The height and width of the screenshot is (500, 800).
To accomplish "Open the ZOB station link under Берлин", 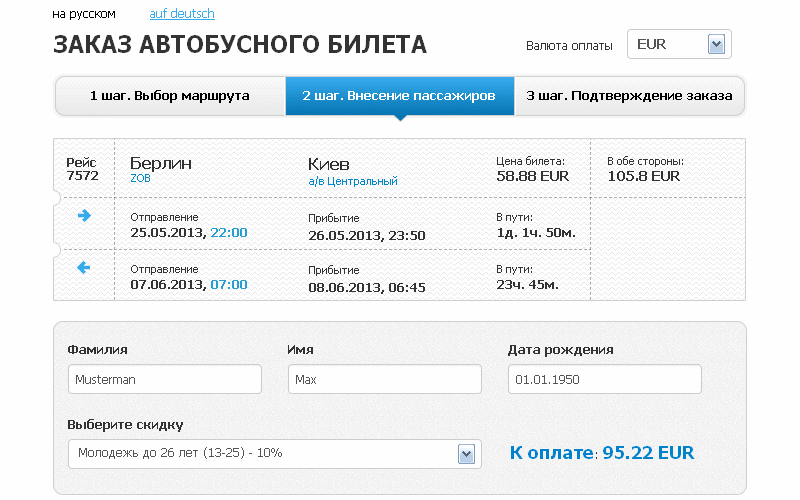I will click(x=140, y=178).
